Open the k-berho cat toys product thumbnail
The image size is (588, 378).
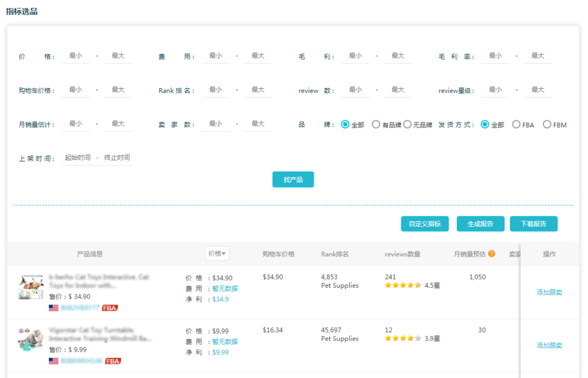[30, 287]
